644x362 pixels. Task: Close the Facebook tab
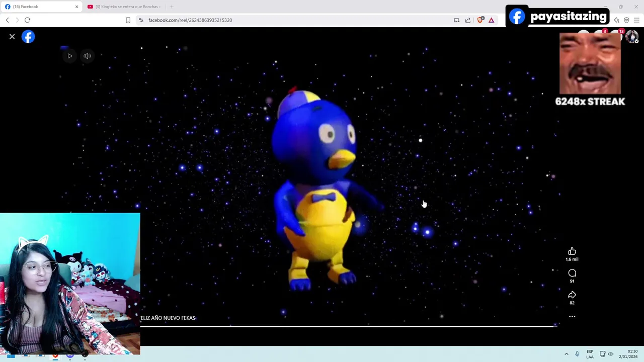76,7
